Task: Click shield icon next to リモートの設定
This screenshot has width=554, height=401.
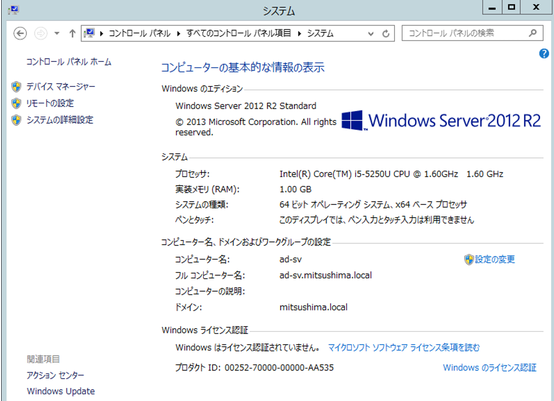Action: (16, 103)
